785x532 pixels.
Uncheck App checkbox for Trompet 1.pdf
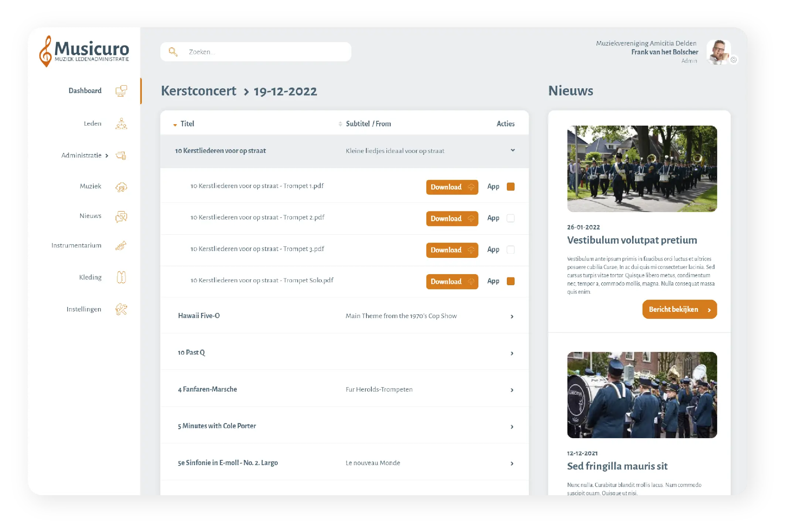click(511, 187)
